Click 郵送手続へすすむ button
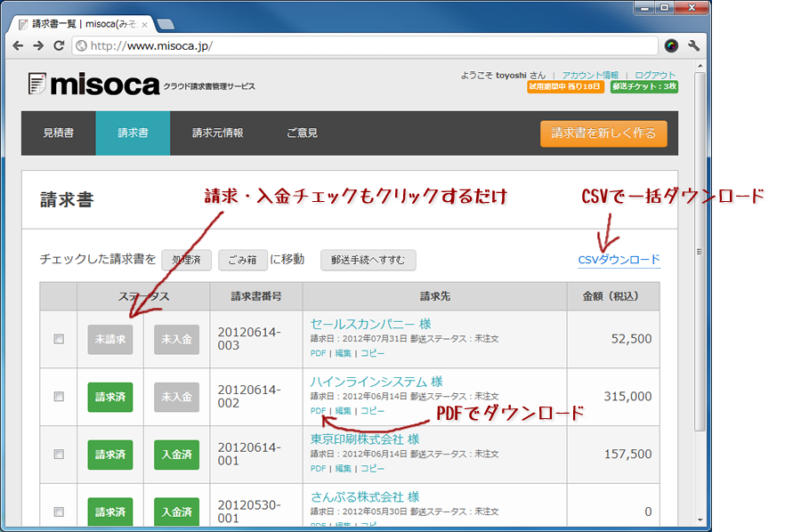This screenshot has height=532, width=801. (x=368, y=260)
